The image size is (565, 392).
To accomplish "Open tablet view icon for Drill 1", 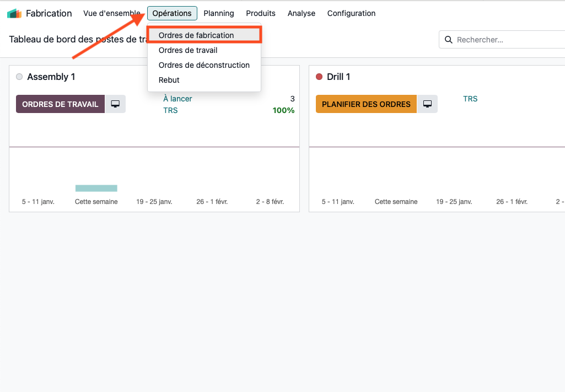I will [x=427, y=104].
